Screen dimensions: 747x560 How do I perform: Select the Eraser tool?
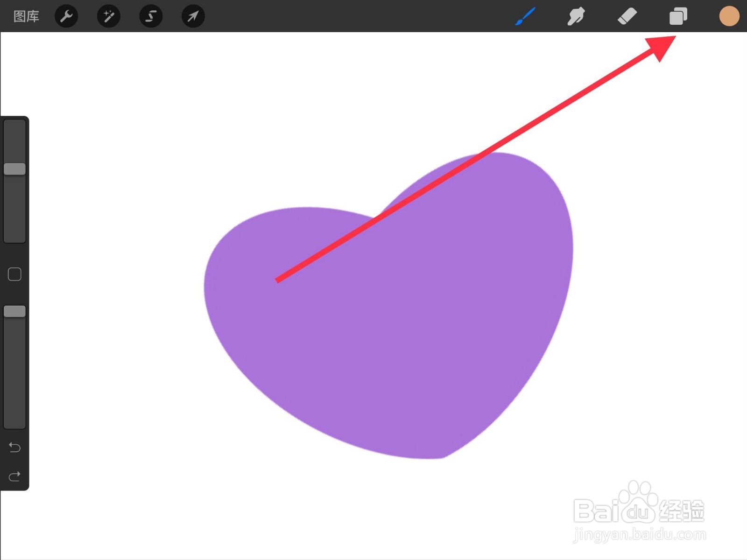pos(627,16)
